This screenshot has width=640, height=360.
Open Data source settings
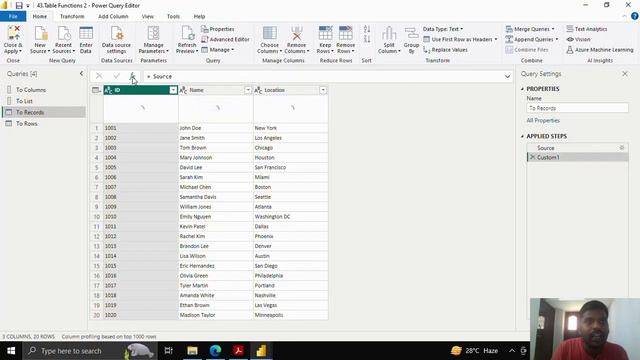click(x=116, y=39)
